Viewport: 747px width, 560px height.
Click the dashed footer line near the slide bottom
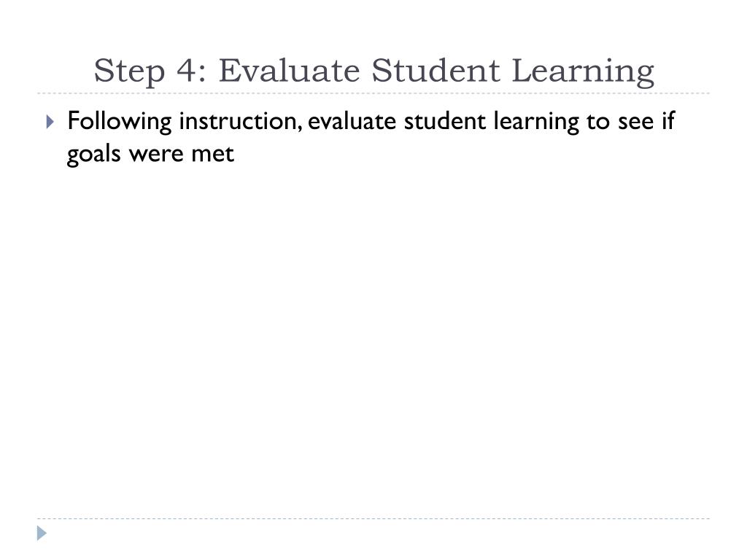pyautogui.click(x=373, y=518)
